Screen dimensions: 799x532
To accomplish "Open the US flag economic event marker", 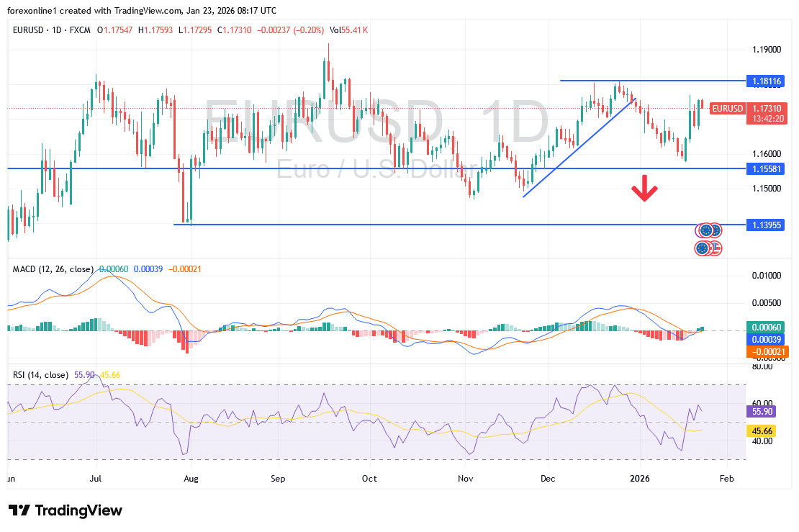I will click(x=716, y=248).
